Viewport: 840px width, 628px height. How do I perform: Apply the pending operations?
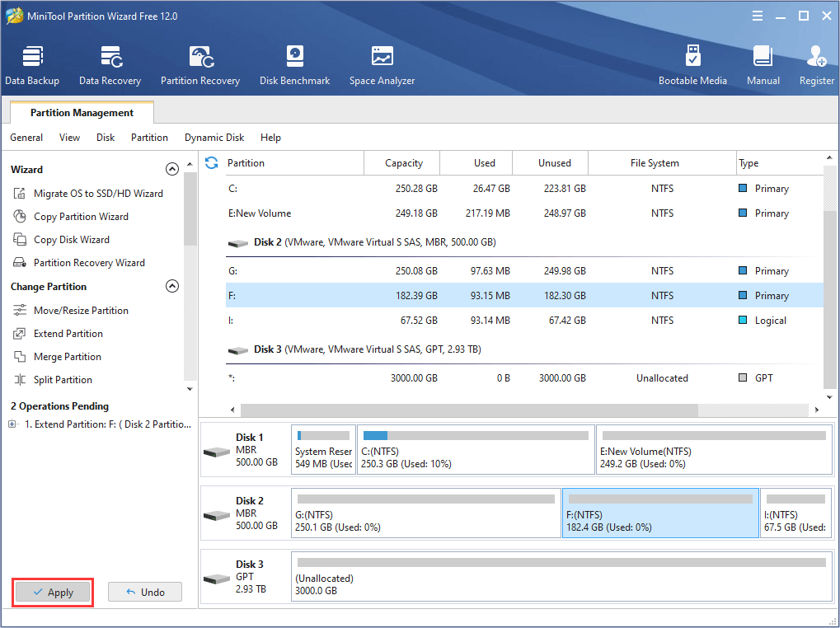point(53,592)
